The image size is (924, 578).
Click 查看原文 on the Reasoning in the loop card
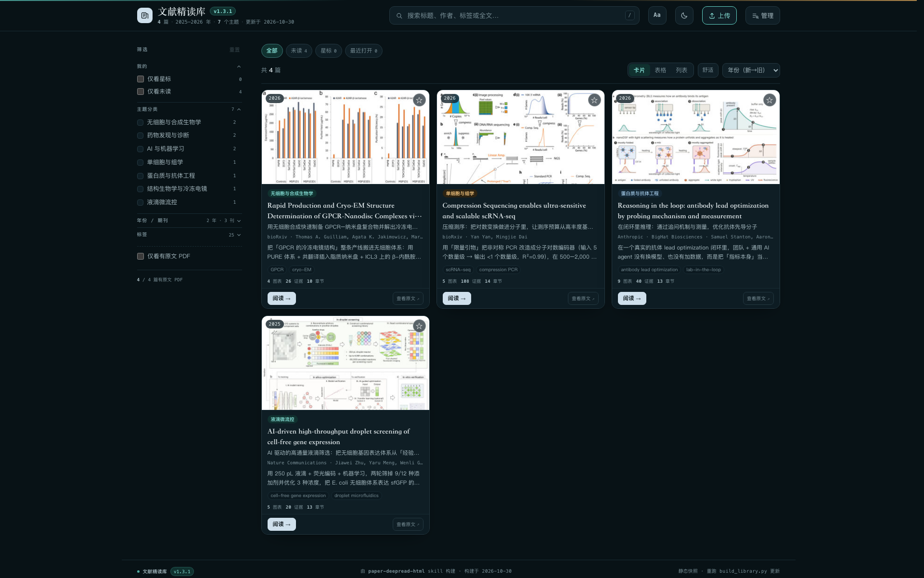coord(758,299)
